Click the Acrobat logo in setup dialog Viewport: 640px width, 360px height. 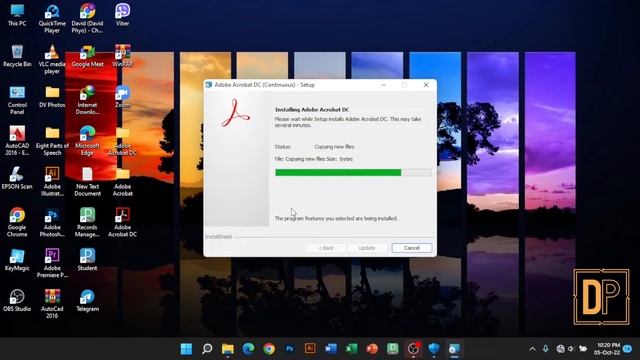[x=236, y=113]
